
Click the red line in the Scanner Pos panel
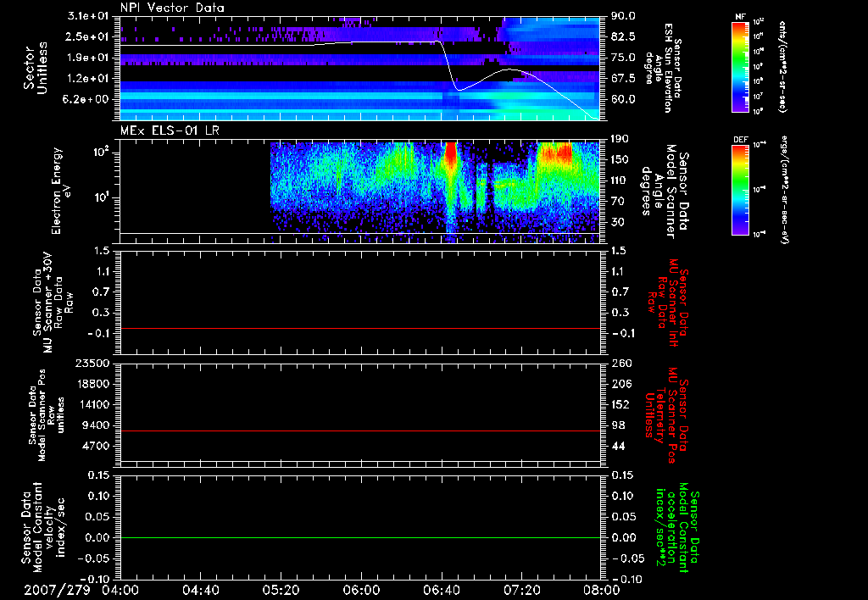coord(359,431)
